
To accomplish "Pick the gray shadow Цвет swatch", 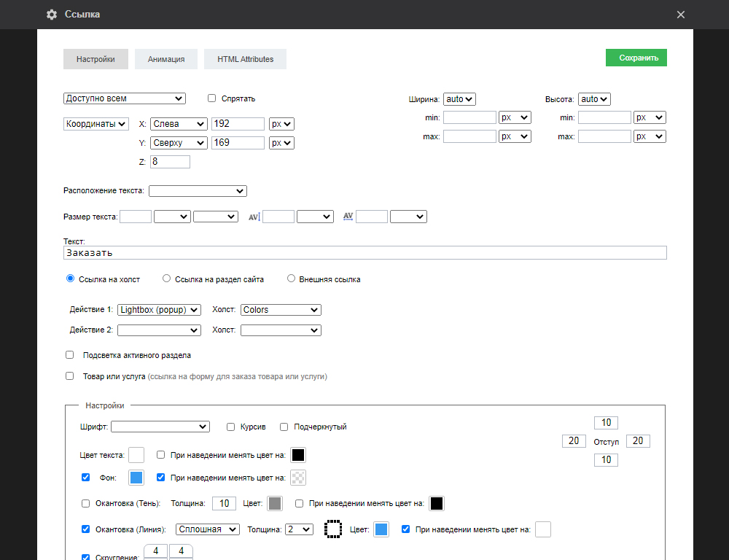I will [275, 503].
